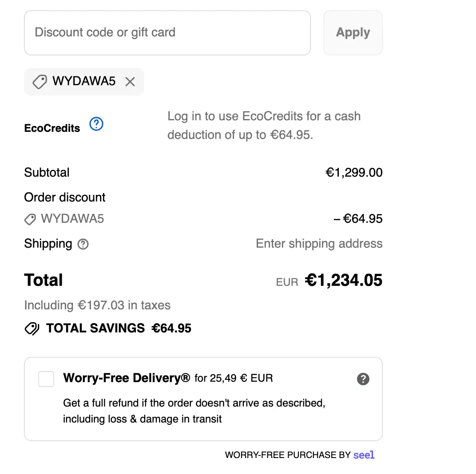Click the Total Savings tags icon
This screenshot has width=476, height=474.
(32, 328)
